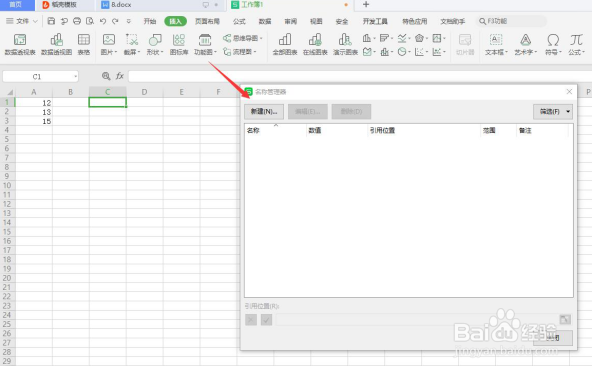The height and width of the screenshot is (372, 592).
Task: Click the save icon in quick toolbar
Action: click(x=51, y=21)
